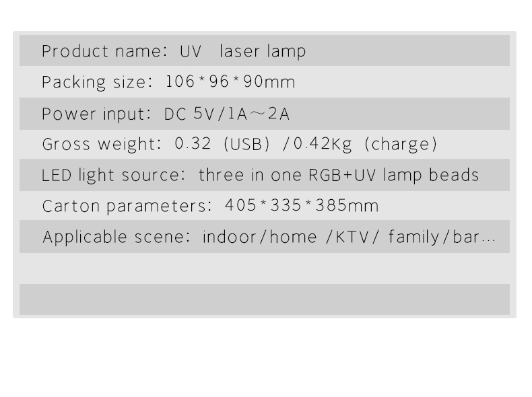Image resolution: width=532 pixels, height=397 pixels.
Task: Select the Gross weight label
Action: pos(102,144)
